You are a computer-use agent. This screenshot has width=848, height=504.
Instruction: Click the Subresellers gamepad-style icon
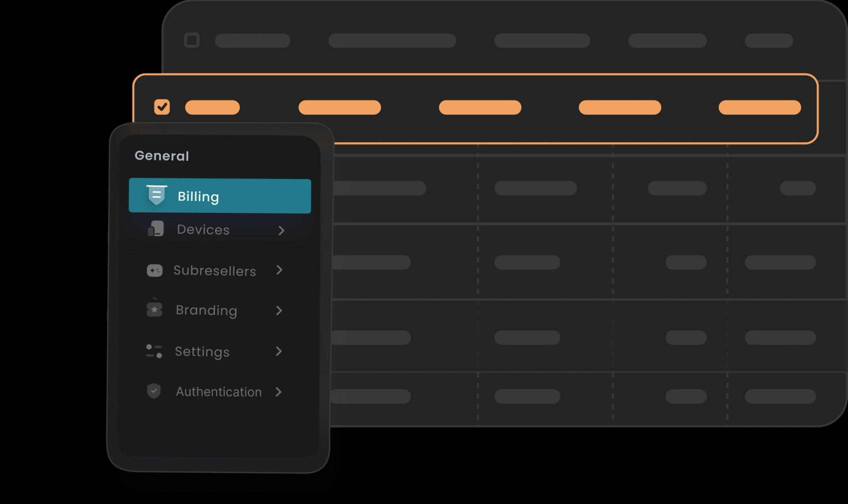point(154,270)
